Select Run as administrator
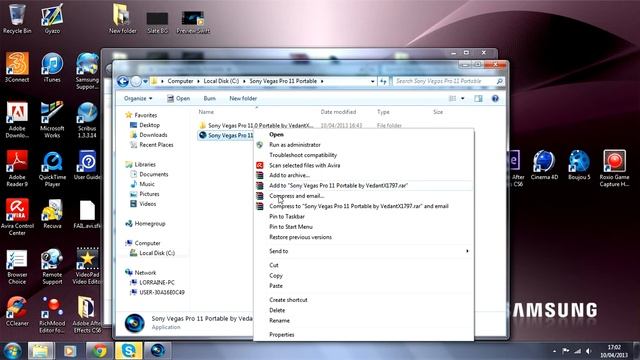Screen dimensions: 640x360 [295, 145]
